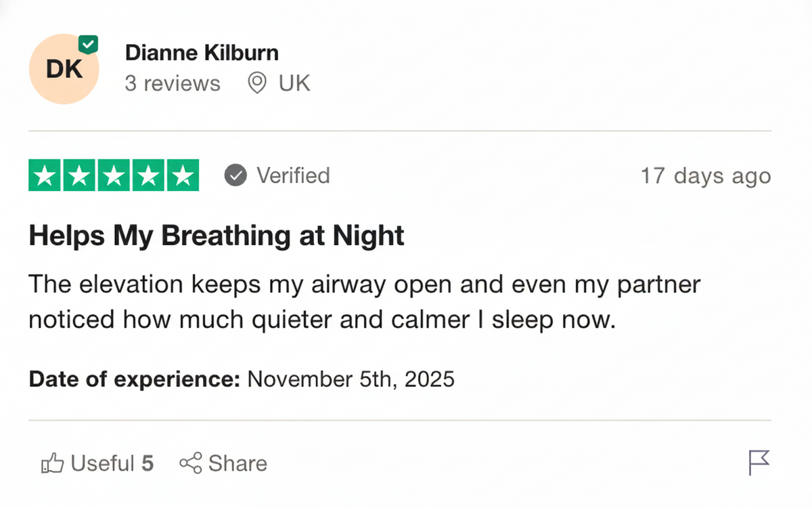View the reviewer's 3 reviews
Image resolution: width=812 pixels, height=508 pixels.
click(x=173, y=83)
